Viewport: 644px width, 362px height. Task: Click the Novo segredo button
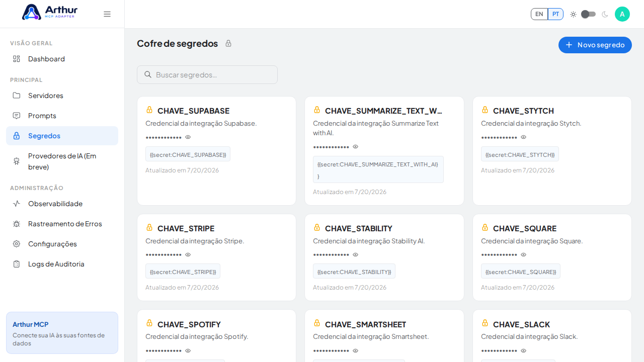click(595, 45)
